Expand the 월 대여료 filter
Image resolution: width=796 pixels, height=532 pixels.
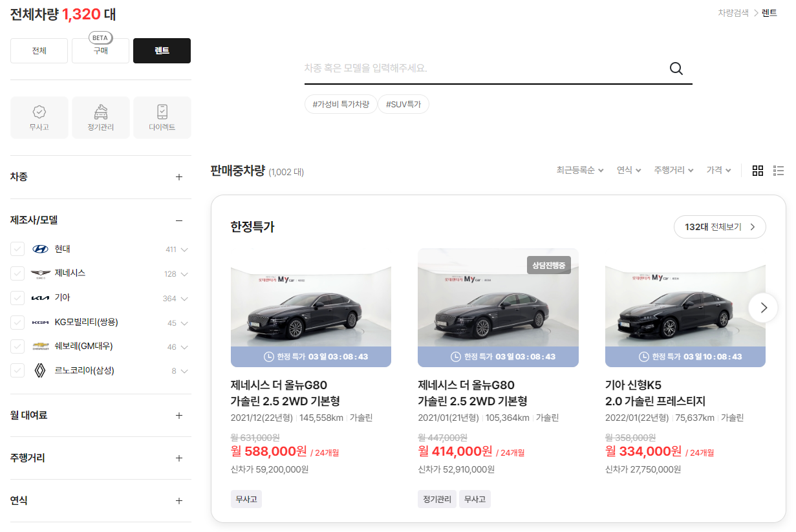pyautogui.click(x=179, y=416)
